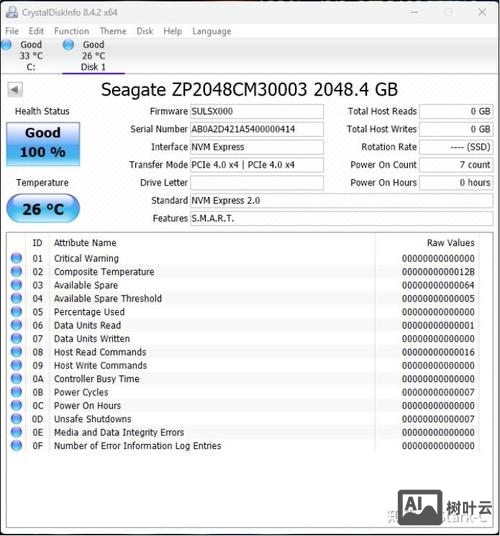Select the Composite Temperature attribute text
This screenshot has height=536, width=500.
pos(104,272)
